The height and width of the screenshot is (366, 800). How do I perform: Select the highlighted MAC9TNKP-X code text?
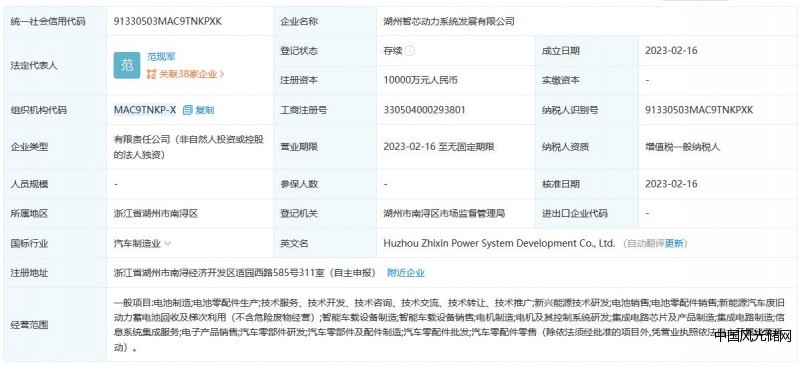145,110
